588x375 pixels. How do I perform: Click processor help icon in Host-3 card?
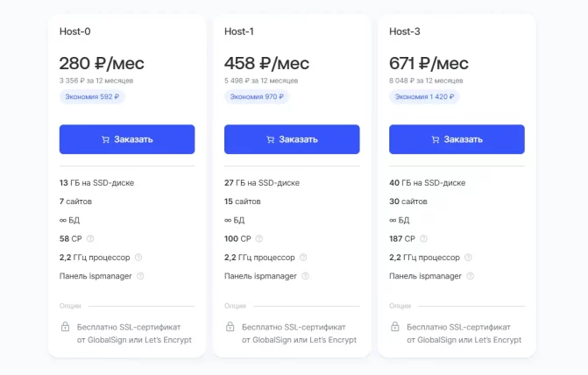pyautogui.click(x=468, y=258)
